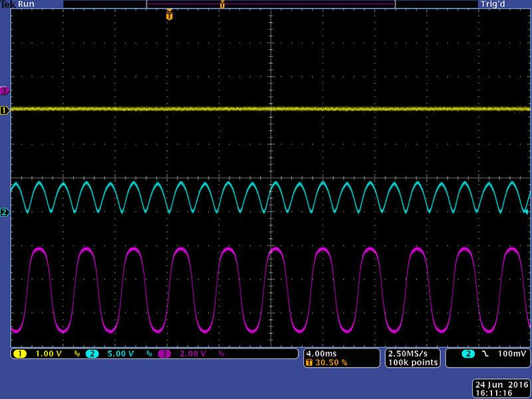
Task: Click the trigger source channel 2 badge
Action: click(x=468, y=354)
